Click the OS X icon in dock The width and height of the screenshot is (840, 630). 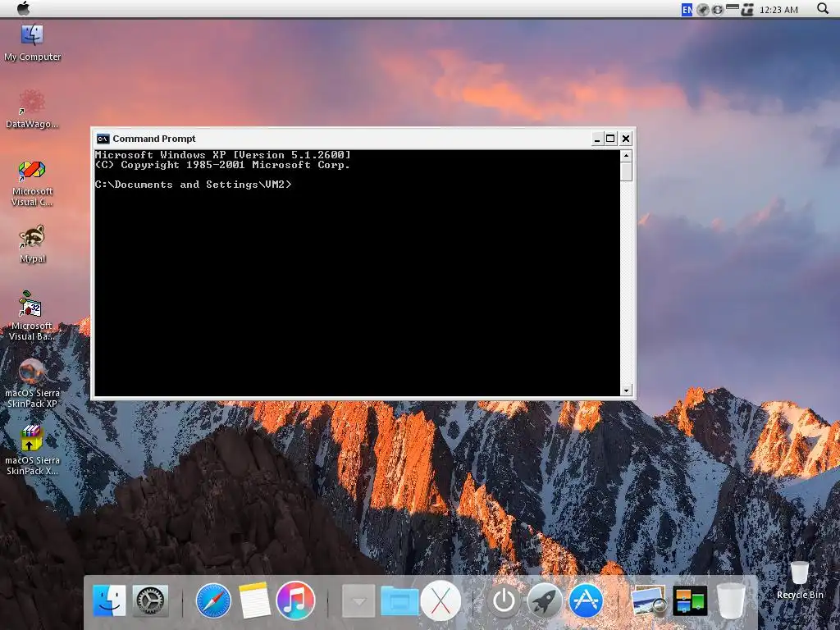click(441, 600)
